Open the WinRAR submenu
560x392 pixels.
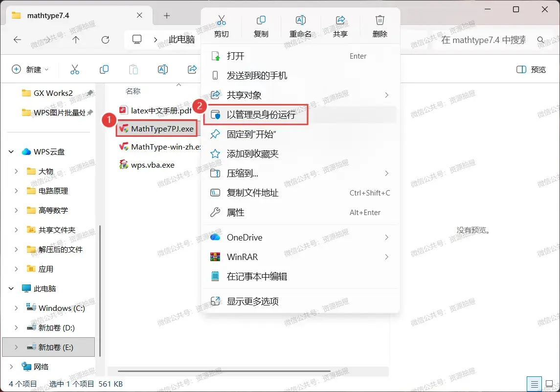(300, 257)
